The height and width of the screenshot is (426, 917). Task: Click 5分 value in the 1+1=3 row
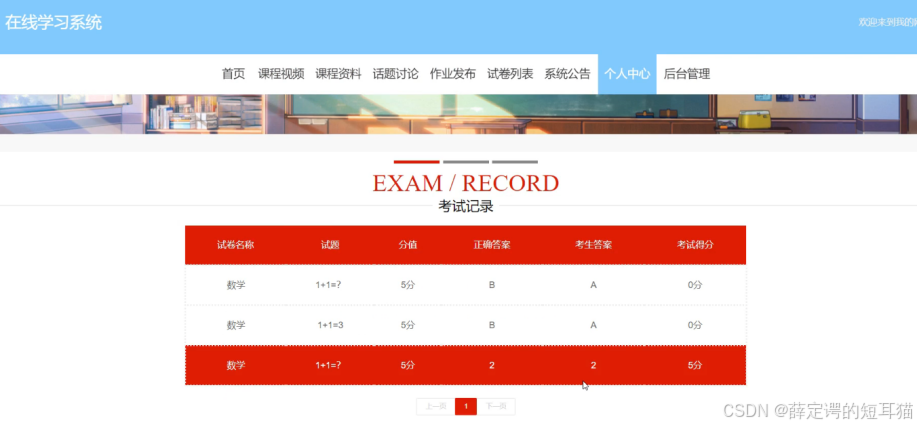click(x=408, y=325)
